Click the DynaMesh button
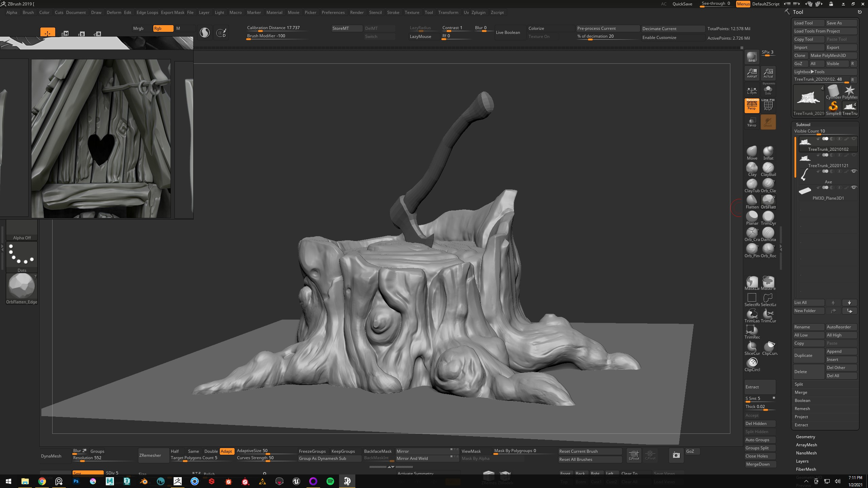The image size is (868, 488). (55, 456)
